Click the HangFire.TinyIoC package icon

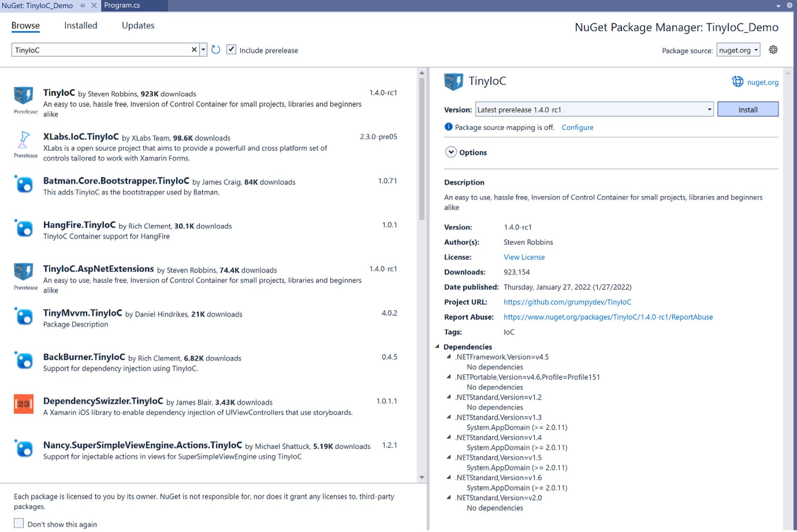point(24,228)
